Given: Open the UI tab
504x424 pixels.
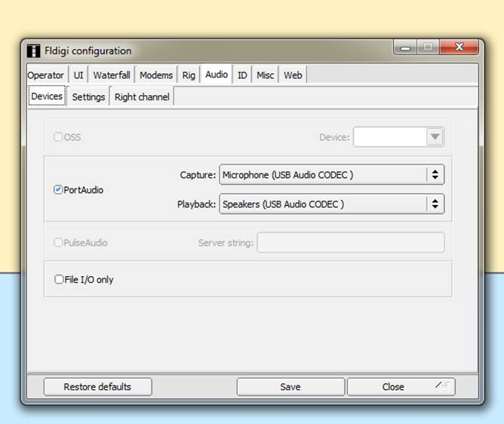Looking at the screenshot, I should pos(78,75).
